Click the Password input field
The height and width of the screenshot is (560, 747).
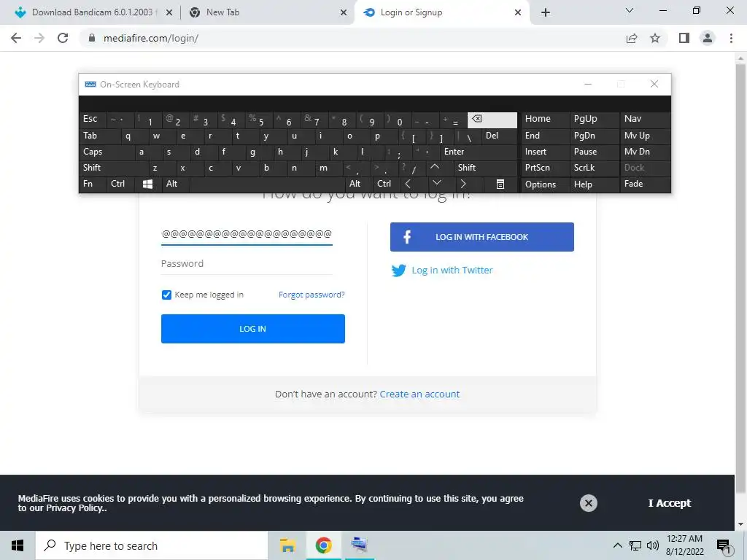pyautogui.click(x=247, y=264)
